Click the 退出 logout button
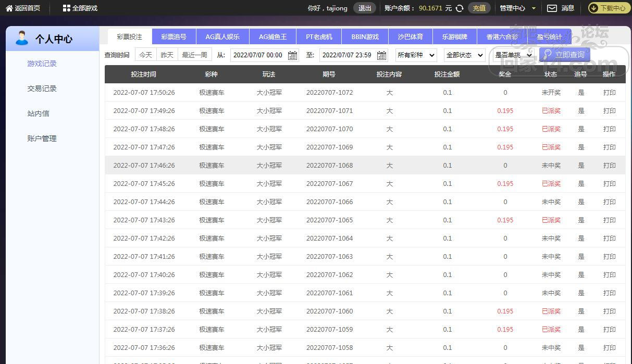 [365, 8]
